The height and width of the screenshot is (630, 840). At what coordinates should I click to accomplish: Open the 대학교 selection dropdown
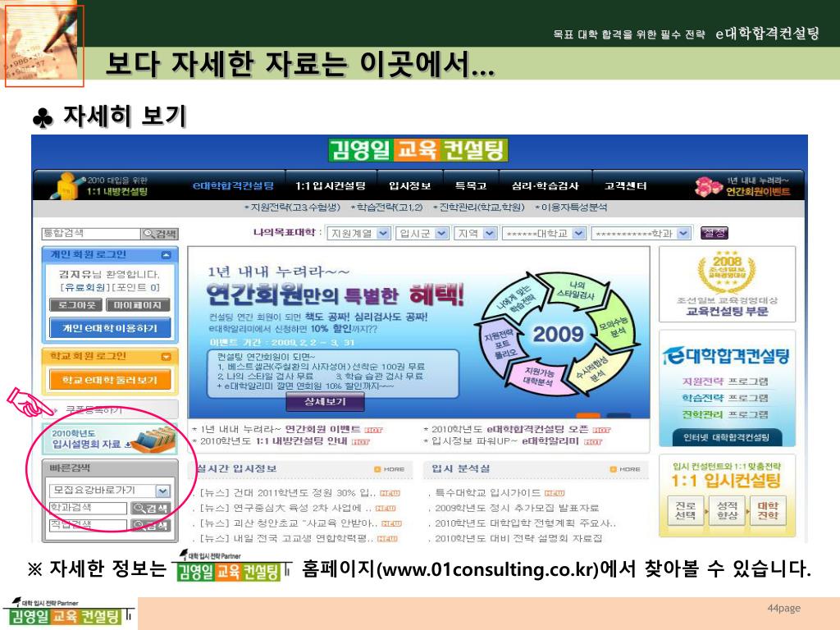coord(543,234)
